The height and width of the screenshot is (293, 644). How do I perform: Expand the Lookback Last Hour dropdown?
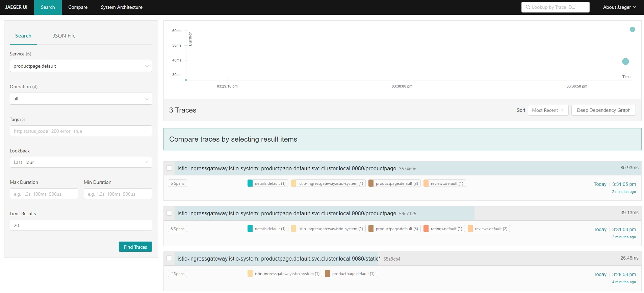point(81,162)
